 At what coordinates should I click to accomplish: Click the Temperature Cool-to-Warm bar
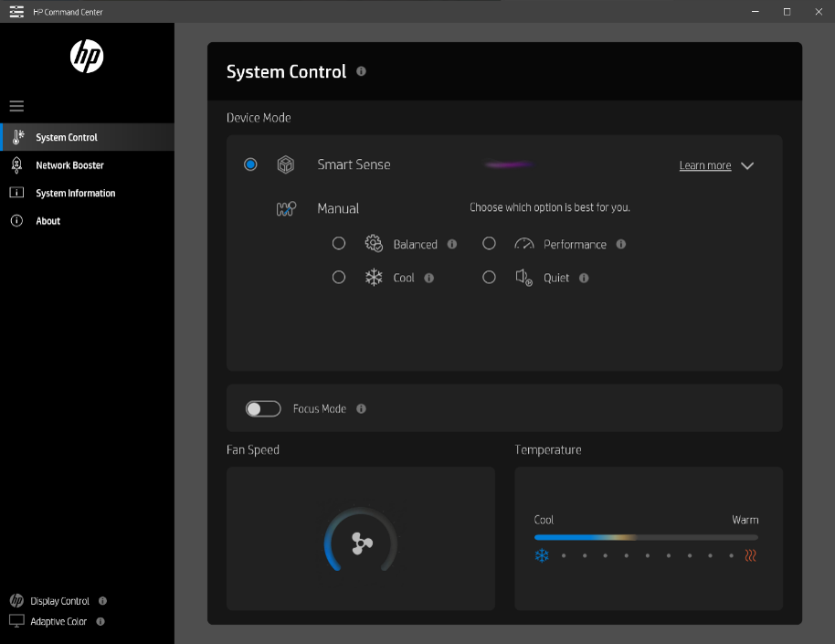coord(646,537)
